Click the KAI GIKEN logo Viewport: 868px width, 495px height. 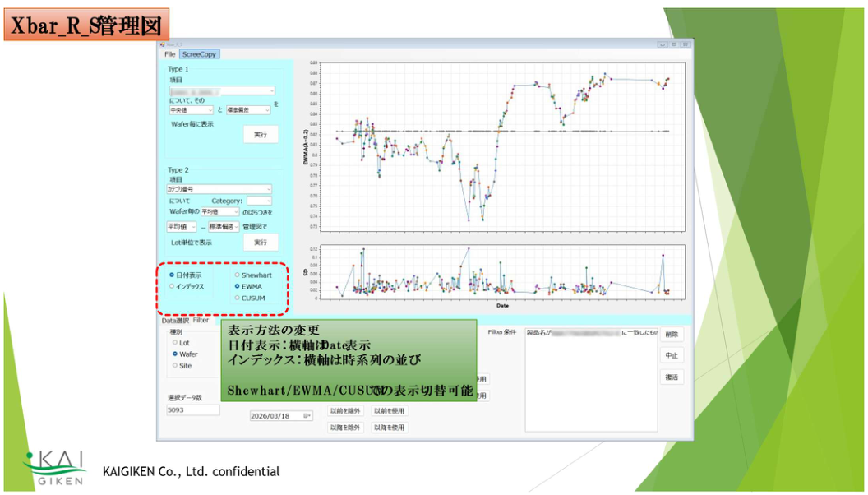(x=53, y=467)
